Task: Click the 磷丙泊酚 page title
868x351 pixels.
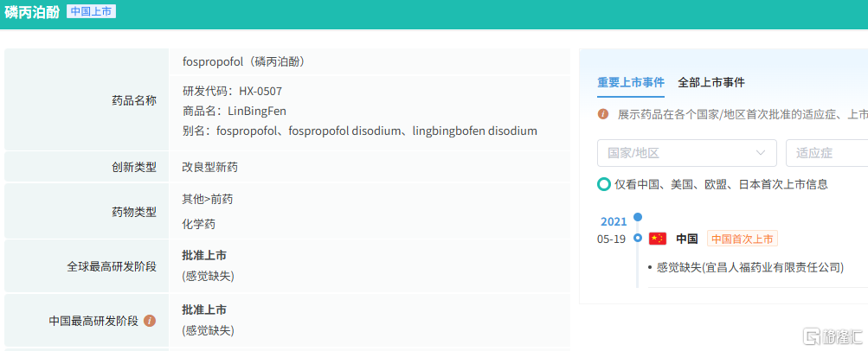Action: pos(31,12)
